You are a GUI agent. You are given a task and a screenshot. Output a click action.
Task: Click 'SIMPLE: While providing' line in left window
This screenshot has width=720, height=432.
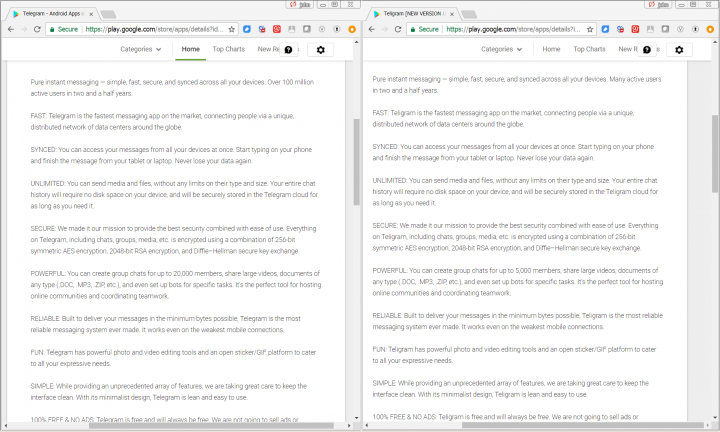pos(169,386)
